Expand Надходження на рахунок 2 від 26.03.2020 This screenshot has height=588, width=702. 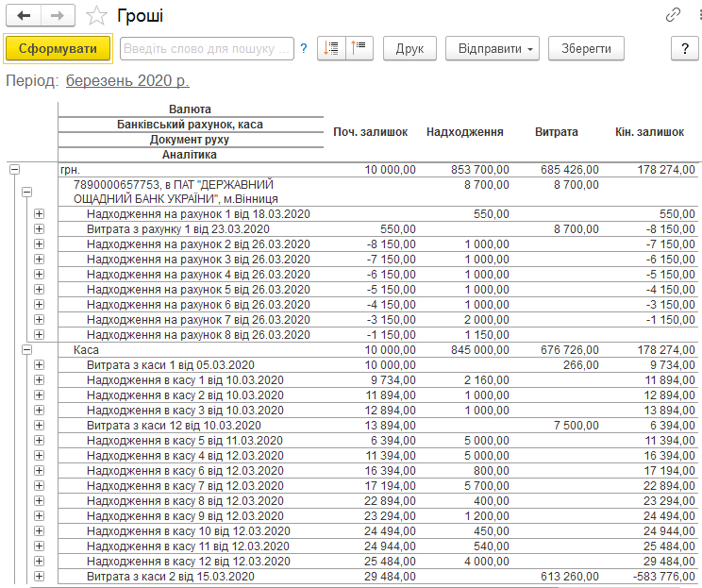click(40, 244)
